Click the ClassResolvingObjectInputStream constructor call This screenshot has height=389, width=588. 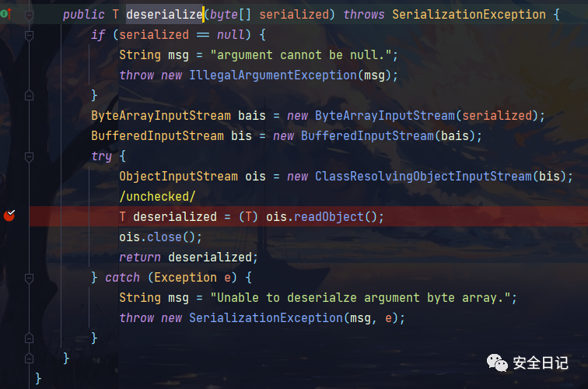coord(423,177)
